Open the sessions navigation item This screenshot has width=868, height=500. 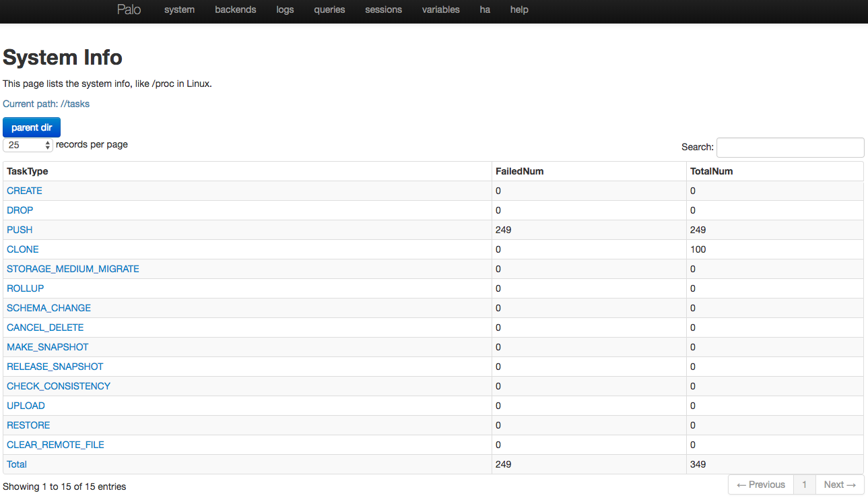383,10
